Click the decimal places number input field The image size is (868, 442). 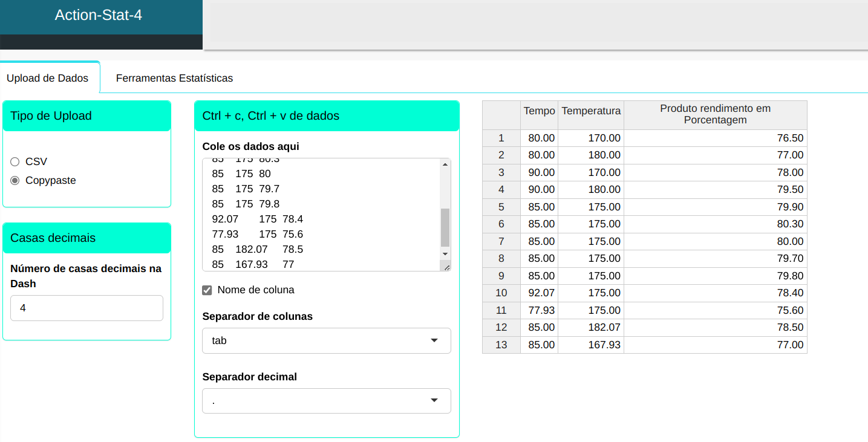(x=86, y=308)
